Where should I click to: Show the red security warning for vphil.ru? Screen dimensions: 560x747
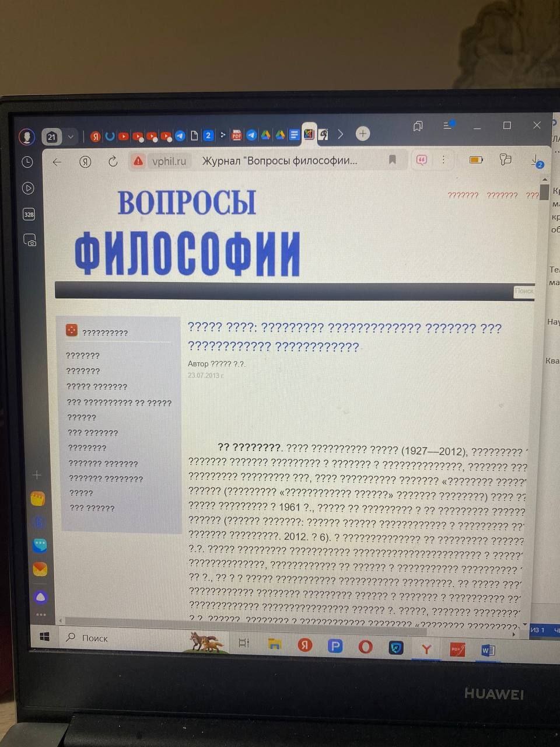[138, 161]
